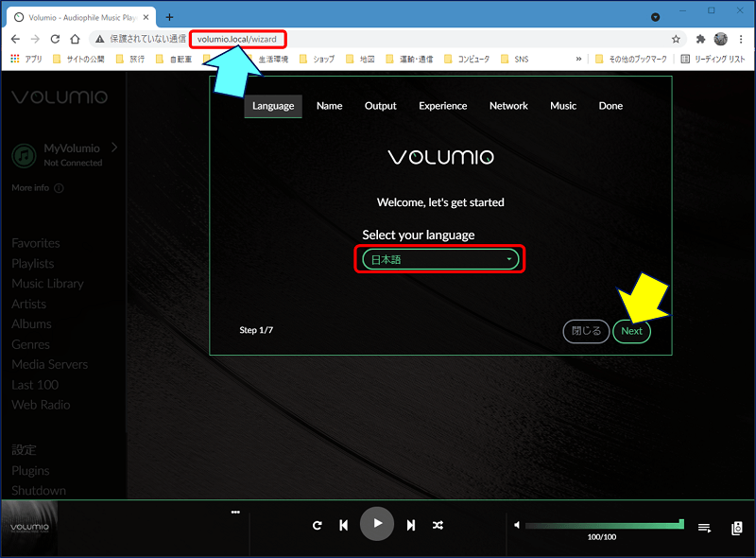
Task: Toggle repeat playback
Action: point(317,525)
